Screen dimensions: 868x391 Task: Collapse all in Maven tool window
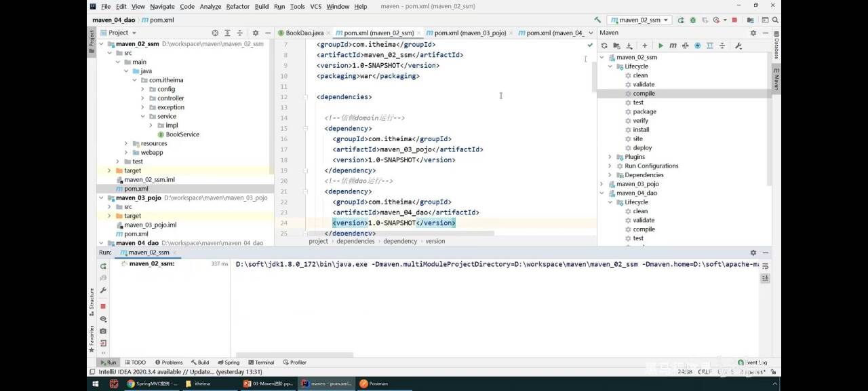(722, 45)
